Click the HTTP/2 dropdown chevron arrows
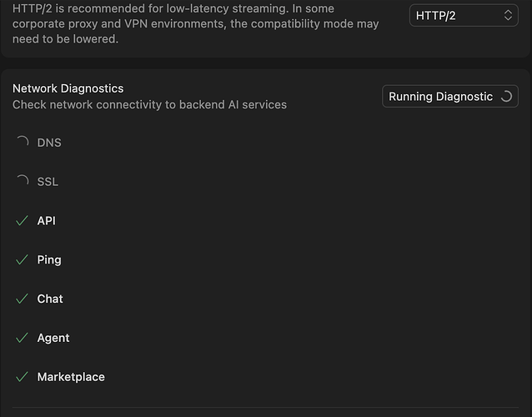 (x=509, y=16)
